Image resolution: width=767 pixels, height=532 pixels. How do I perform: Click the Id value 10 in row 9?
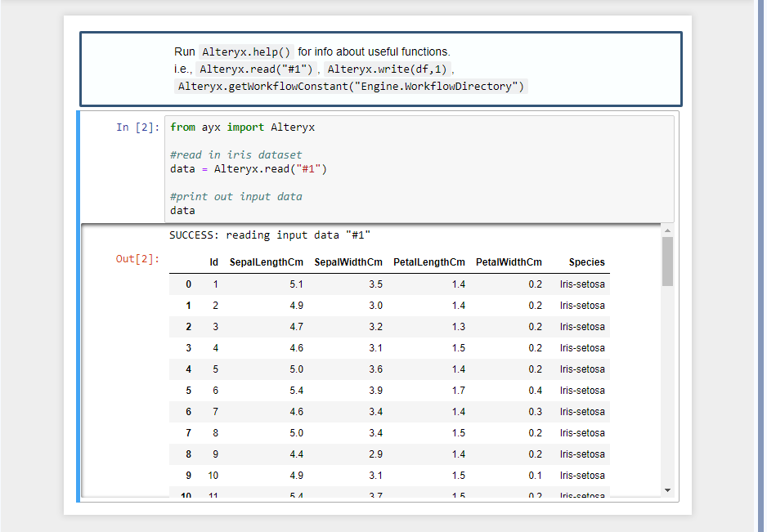tap(213, 476)
